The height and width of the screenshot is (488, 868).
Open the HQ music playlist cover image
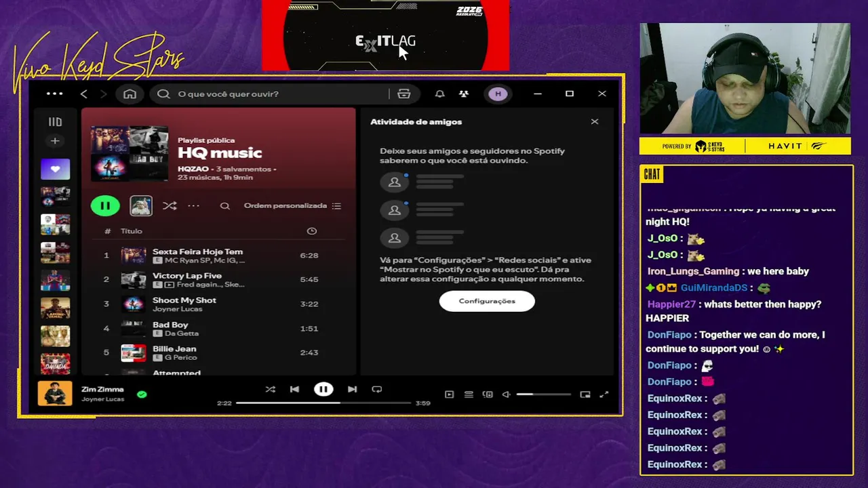pos(130,153)
